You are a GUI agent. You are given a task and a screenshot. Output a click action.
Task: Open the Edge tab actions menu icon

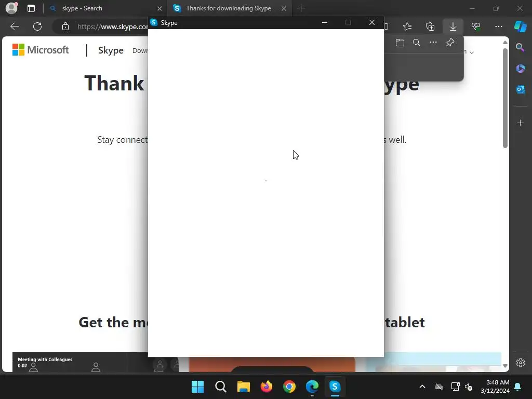[31, 8]
